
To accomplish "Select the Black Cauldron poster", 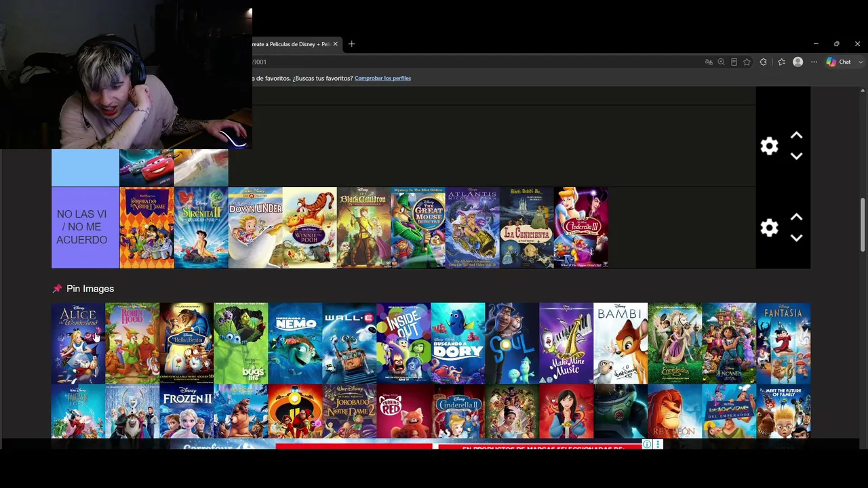I will [x=363, y=228].
